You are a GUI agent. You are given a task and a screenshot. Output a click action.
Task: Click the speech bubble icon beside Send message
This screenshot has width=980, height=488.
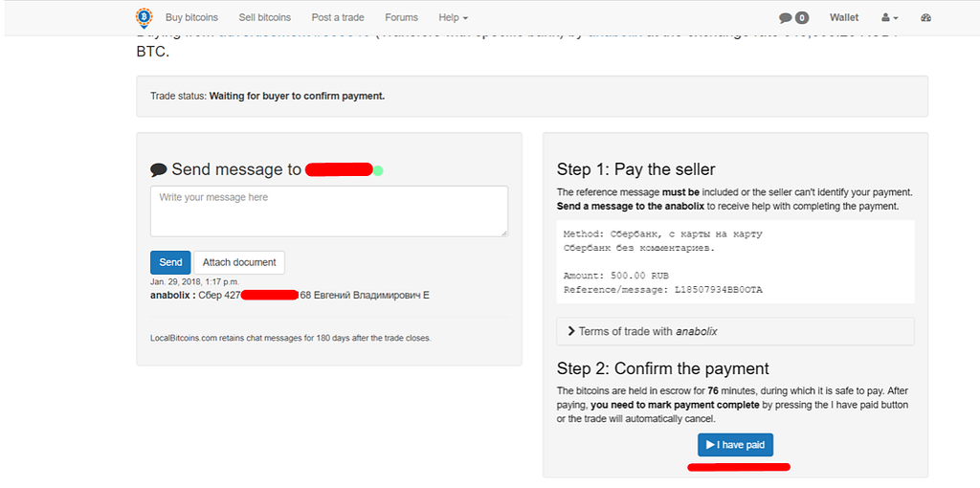pyautogui.click(x=158, y=170)
